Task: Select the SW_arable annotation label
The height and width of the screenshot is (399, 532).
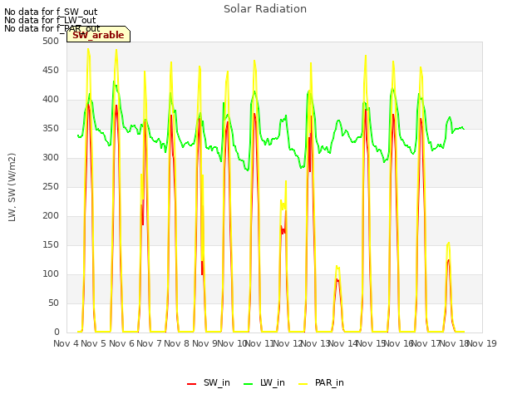Action: click(98, 35)
